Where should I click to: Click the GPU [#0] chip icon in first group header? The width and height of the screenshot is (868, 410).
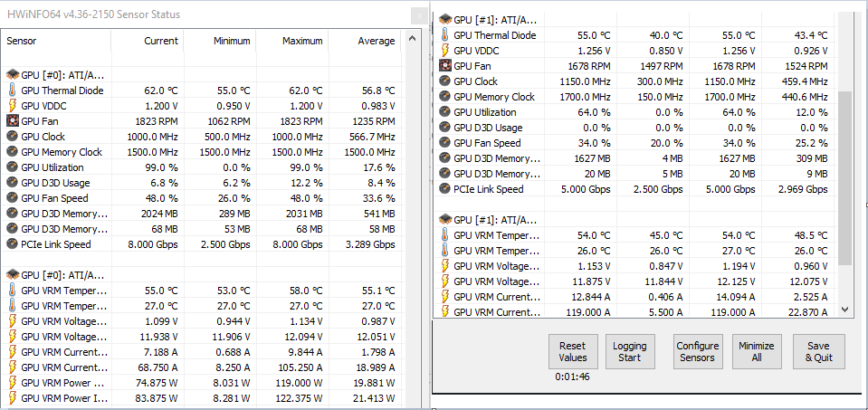(x=12, y=75)
